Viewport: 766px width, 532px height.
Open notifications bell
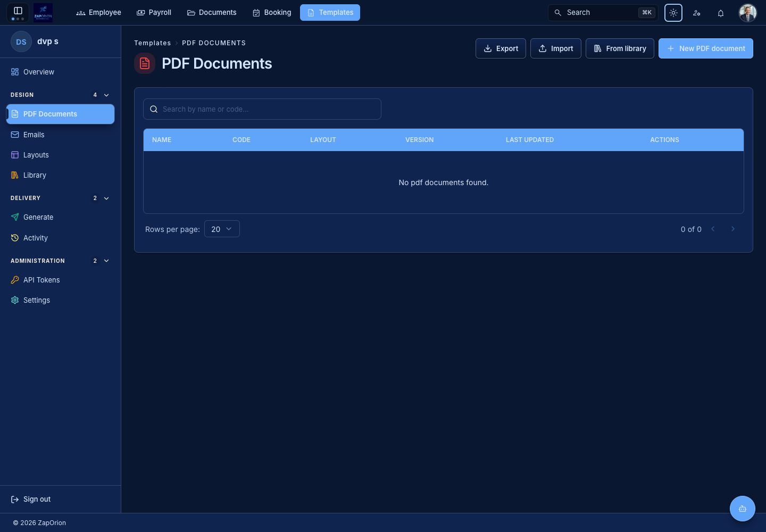[721, 13]
